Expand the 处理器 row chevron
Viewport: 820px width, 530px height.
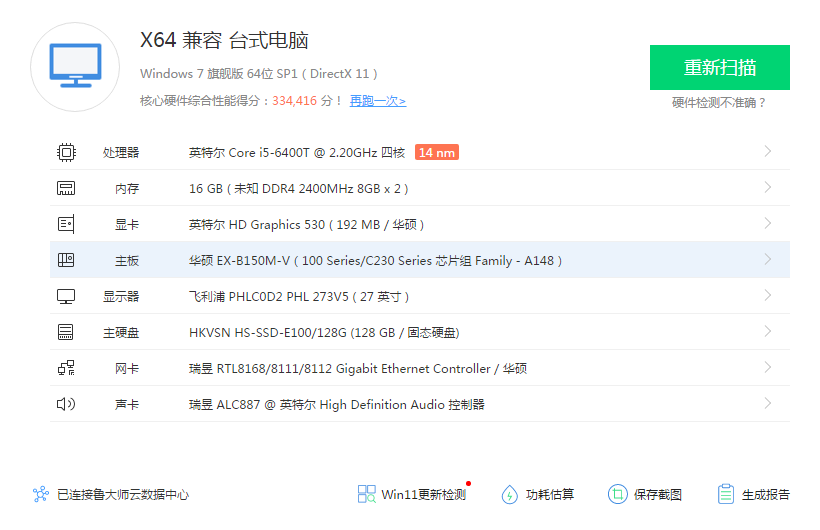(768, 152)
